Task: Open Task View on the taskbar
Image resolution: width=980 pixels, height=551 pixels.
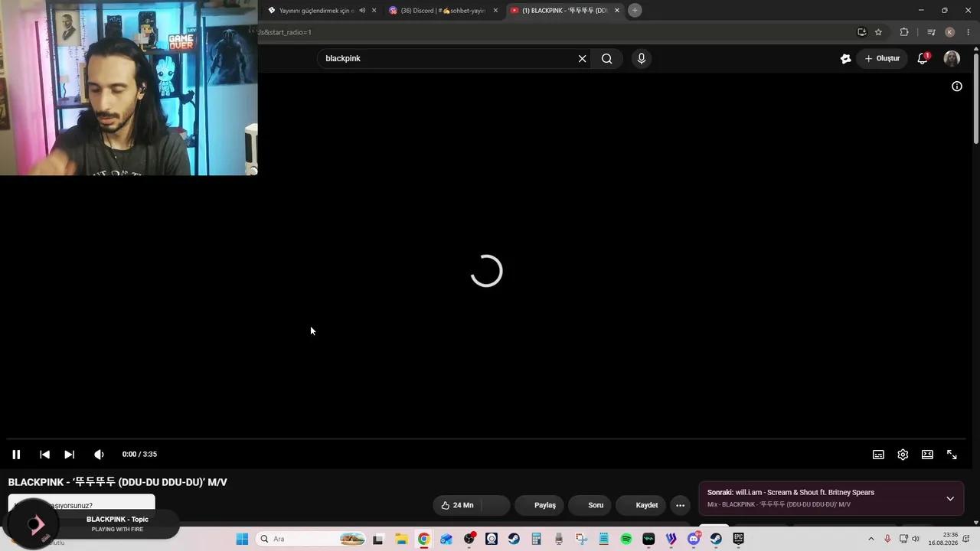Action: 377,539
